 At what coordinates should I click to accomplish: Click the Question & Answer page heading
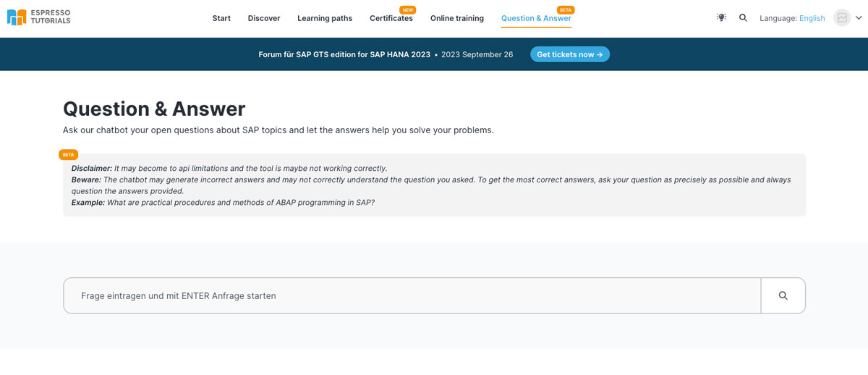point(154,109)
